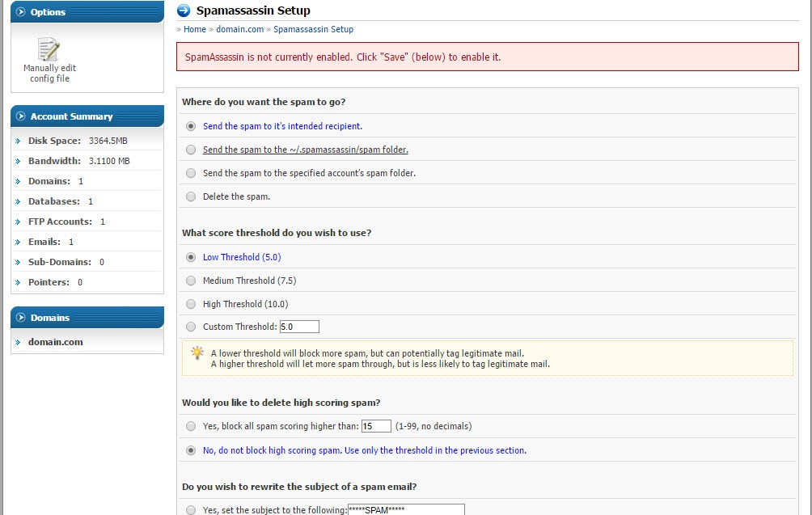Viewport: 812px width, 515px height.
Task: Click the Custom Threshold value field
Action: pyautogui.click(x=299, y=327)
